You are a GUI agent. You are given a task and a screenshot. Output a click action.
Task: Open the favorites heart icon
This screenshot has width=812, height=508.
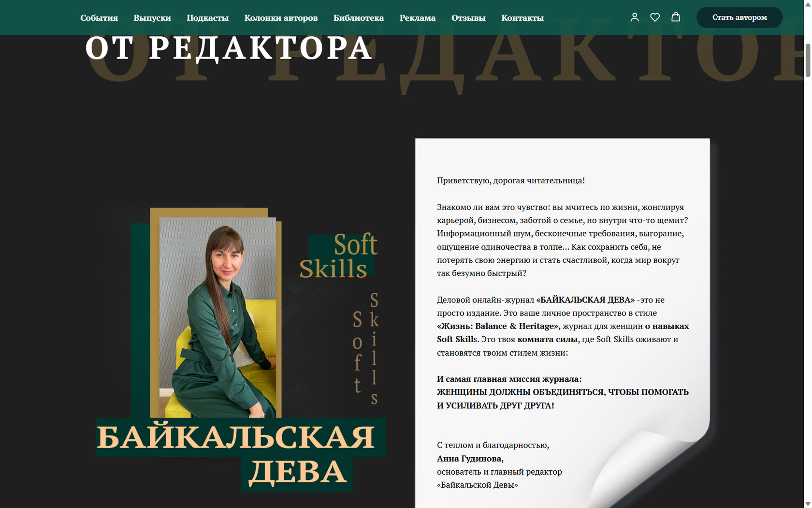(655, 17)
